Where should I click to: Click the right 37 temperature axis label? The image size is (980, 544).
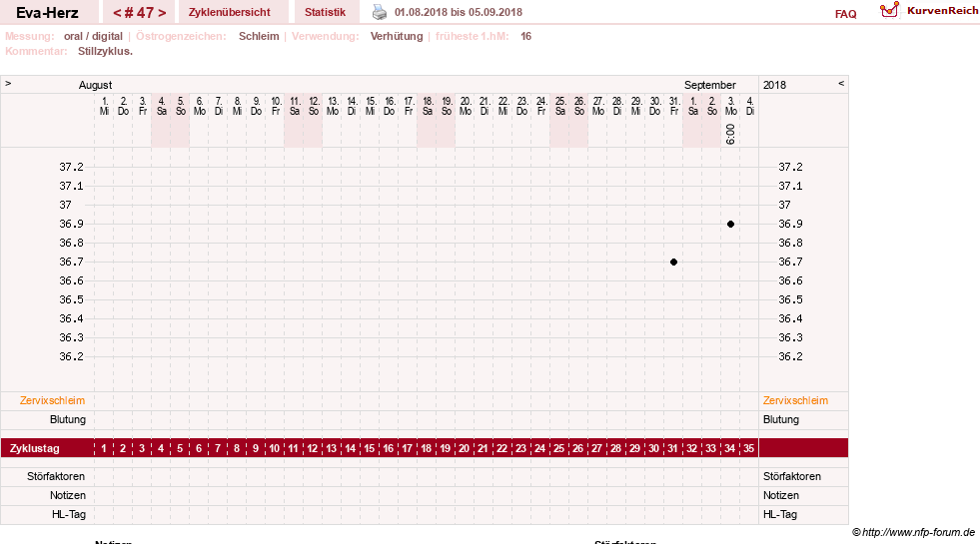pyautogui.click(x=784, y=205)
